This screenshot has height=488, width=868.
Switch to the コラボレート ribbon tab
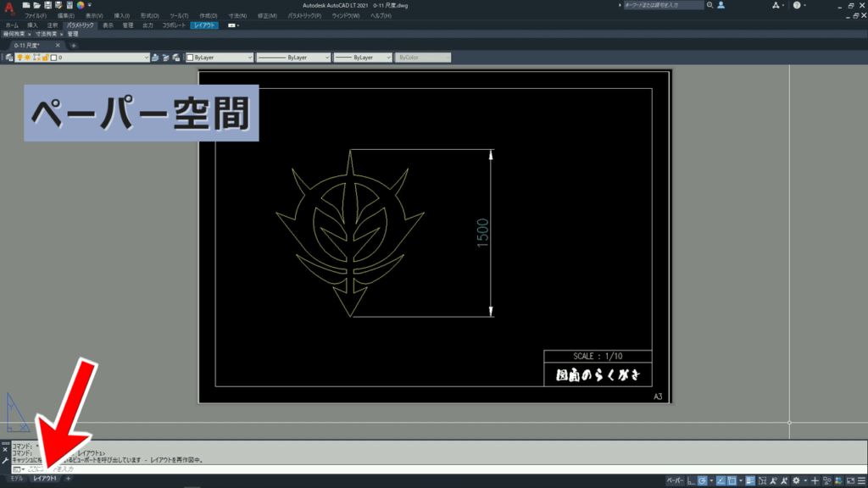174,25
